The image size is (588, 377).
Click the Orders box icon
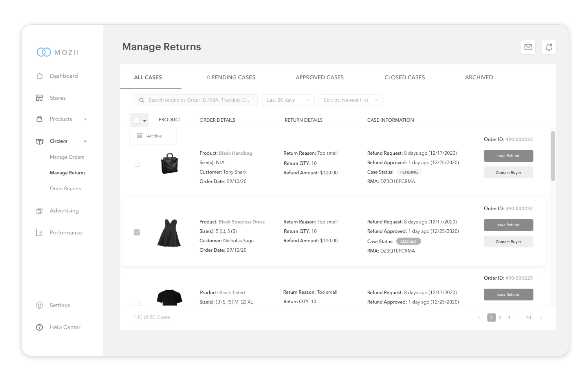point(39,141)
